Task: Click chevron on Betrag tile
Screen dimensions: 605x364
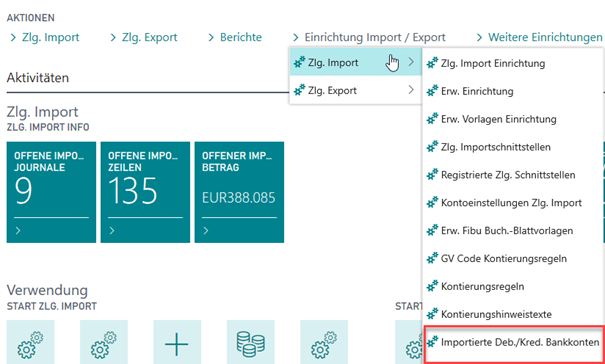Action: (x=206, y=231)
